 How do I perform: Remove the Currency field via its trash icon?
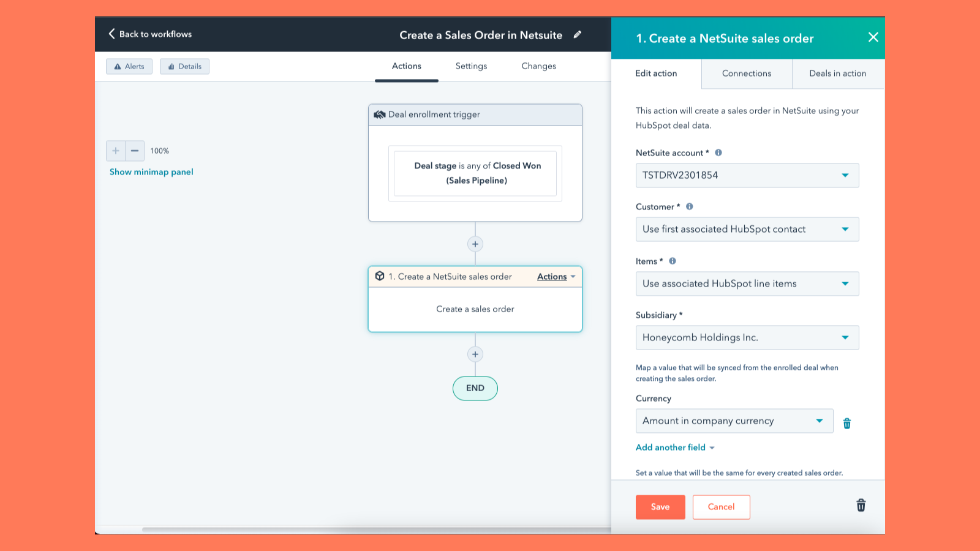847,422
